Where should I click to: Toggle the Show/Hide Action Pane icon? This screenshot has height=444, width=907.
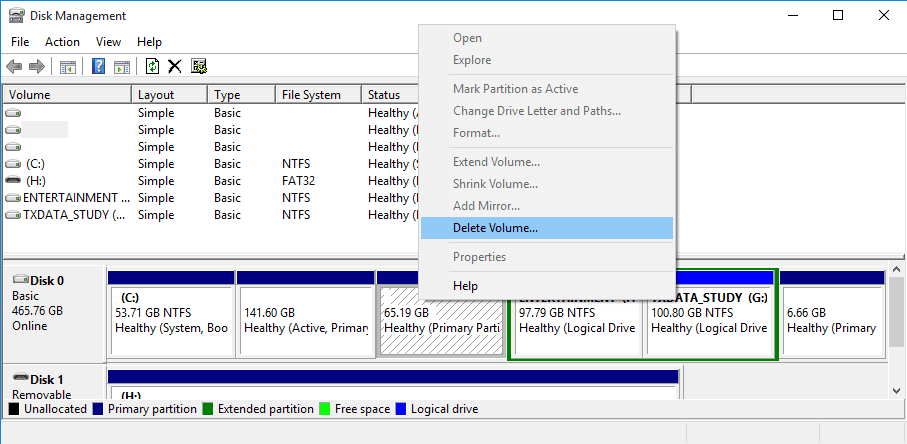[x=121, y=66]
